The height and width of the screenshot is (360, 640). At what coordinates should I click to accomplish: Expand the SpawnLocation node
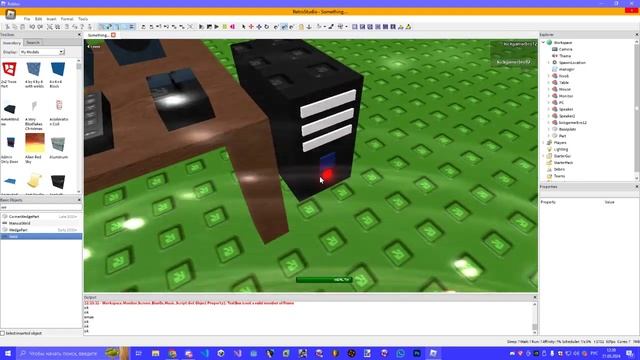click(x=549, y=62)
